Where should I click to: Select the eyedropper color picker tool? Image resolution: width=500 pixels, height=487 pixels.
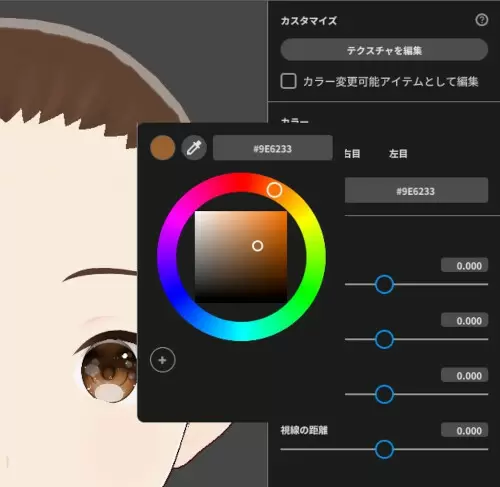[x=194, y=148]
